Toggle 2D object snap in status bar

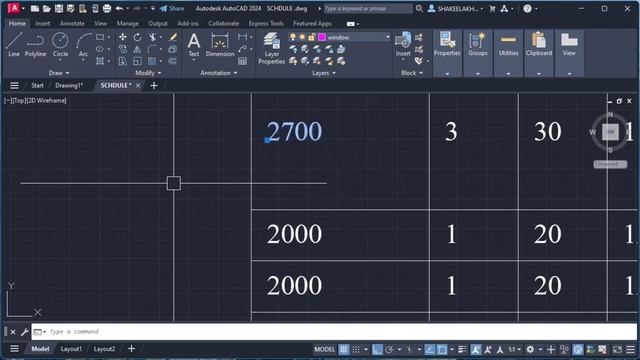tap(442, 349)
